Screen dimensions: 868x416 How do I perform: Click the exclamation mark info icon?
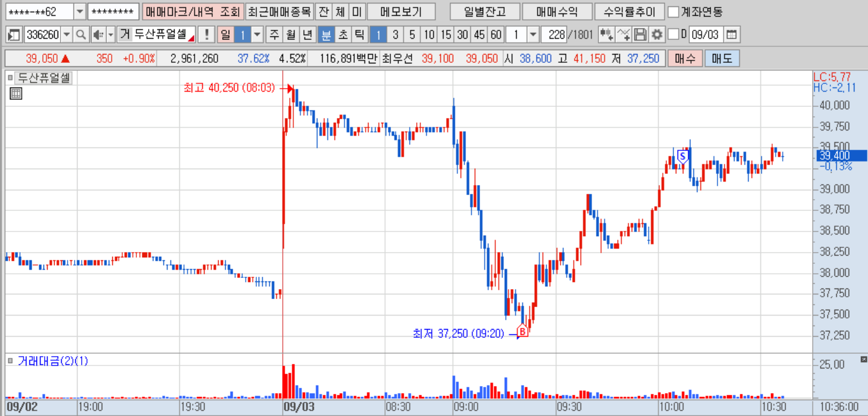[x=206, y=35]
